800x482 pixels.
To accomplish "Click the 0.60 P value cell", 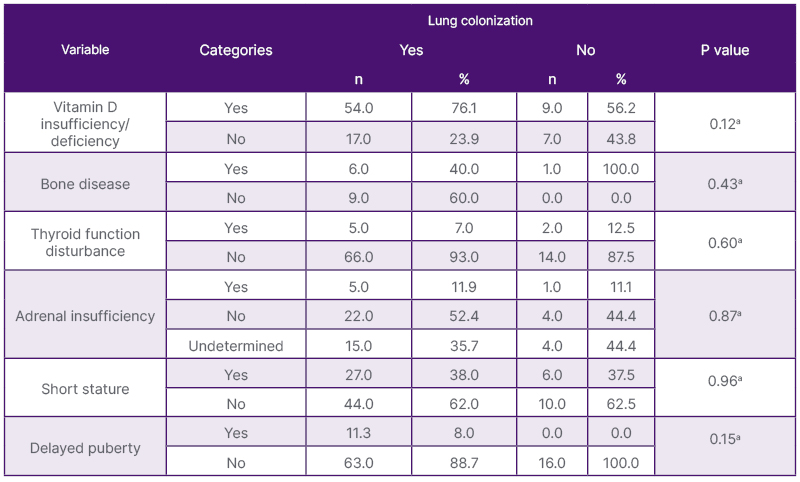I will [x=725, y=242].
